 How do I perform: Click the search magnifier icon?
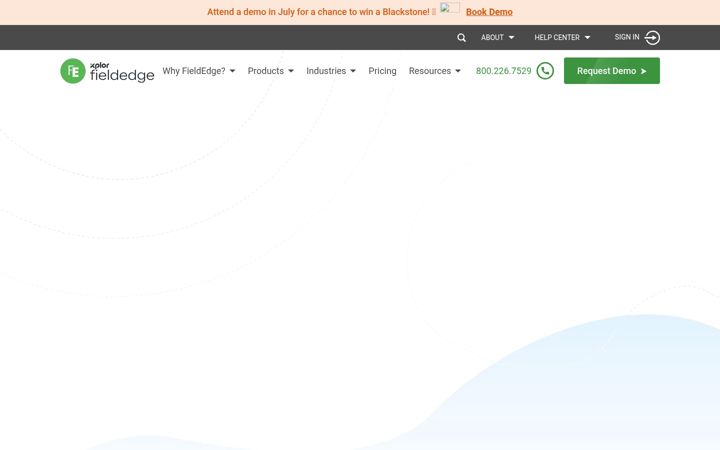coord(461,38)
